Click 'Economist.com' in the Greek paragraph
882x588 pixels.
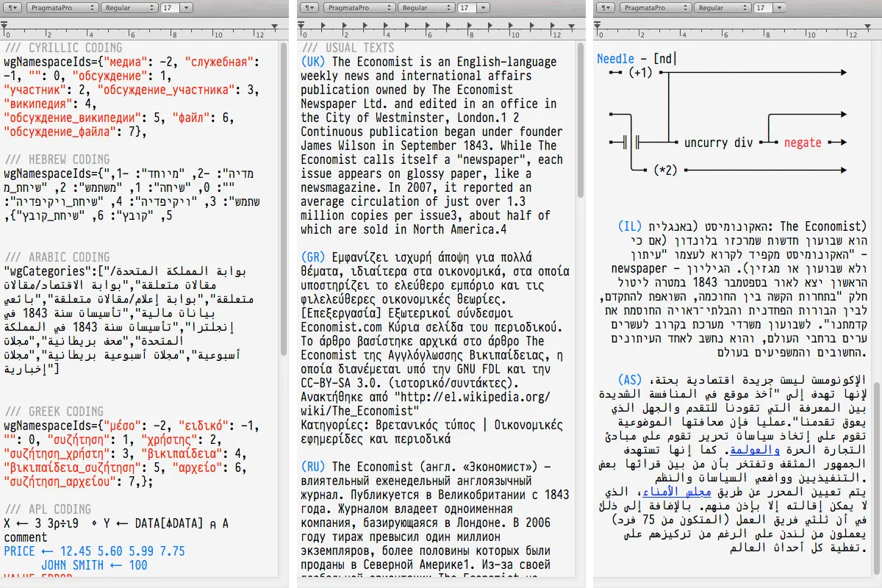(341, 327)
